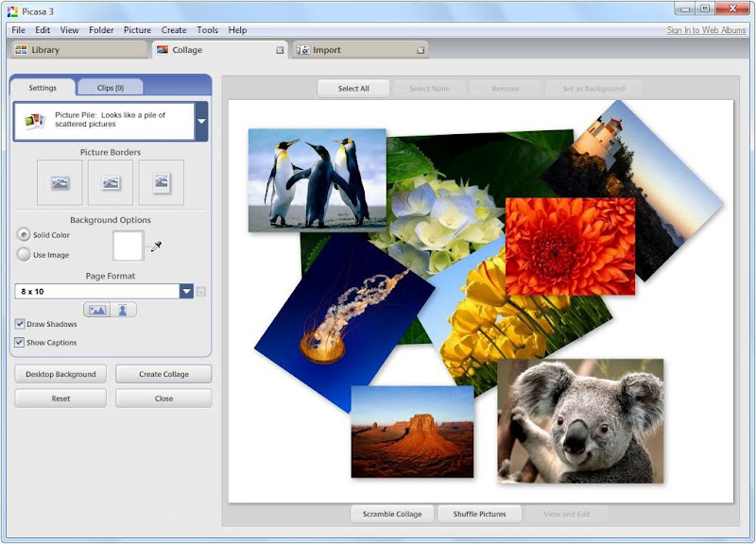Disable the Show Captions checkbox
The image size is (756, 544).
click(x=20, y=342)
